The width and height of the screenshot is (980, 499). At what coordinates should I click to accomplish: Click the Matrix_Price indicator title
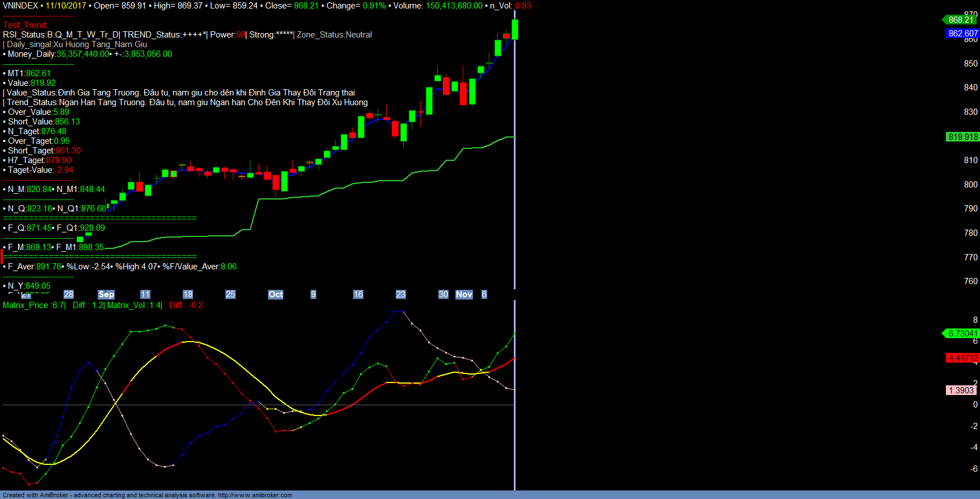[26, 305]
